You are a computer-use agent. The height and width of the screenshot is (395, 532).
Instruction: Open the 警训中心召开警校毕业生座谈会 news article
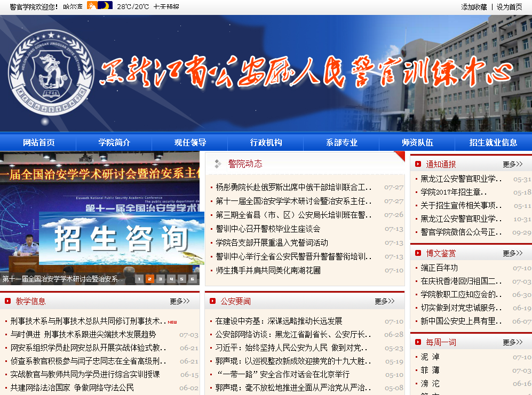(x=268, y=229)
